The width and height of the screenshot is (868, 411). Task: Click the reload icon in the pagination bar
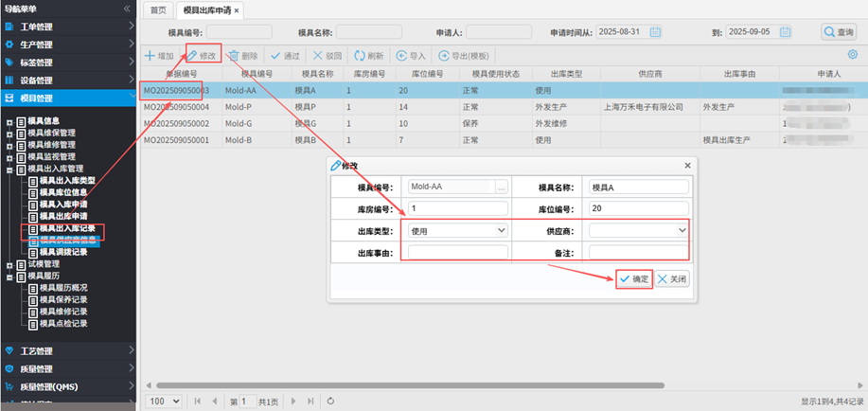point(330,402)
